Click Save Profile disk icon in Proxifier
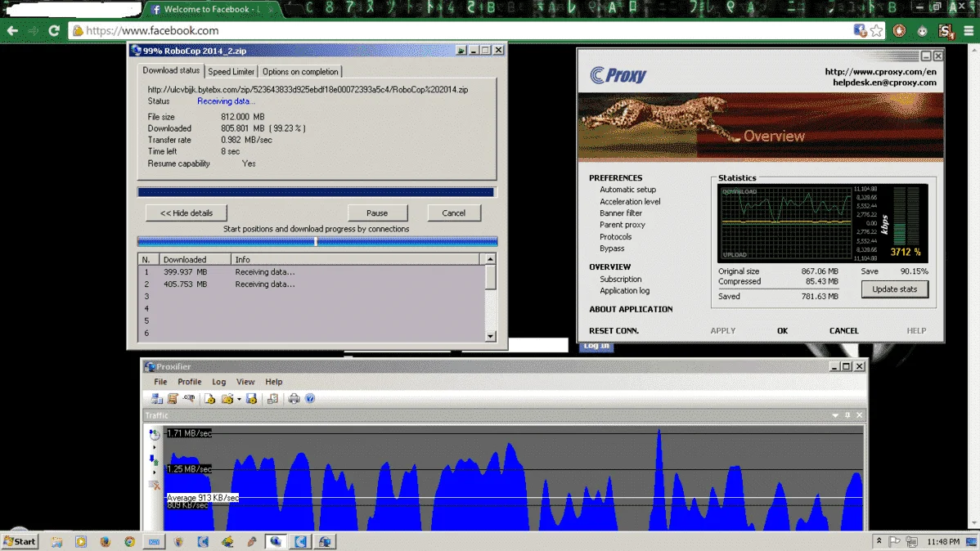The width and height of the screenshot is (980, 551). click(x=252, y=399)
